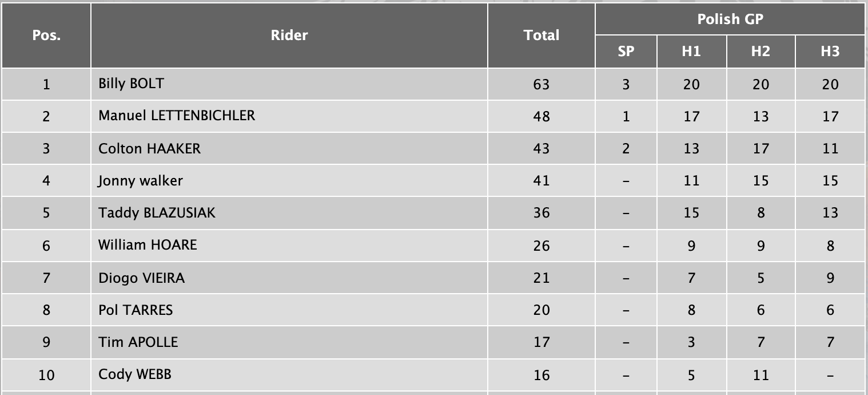Screen dimensions: 868x395
Task: Click the H3 column header
Action: coord(830,52)
